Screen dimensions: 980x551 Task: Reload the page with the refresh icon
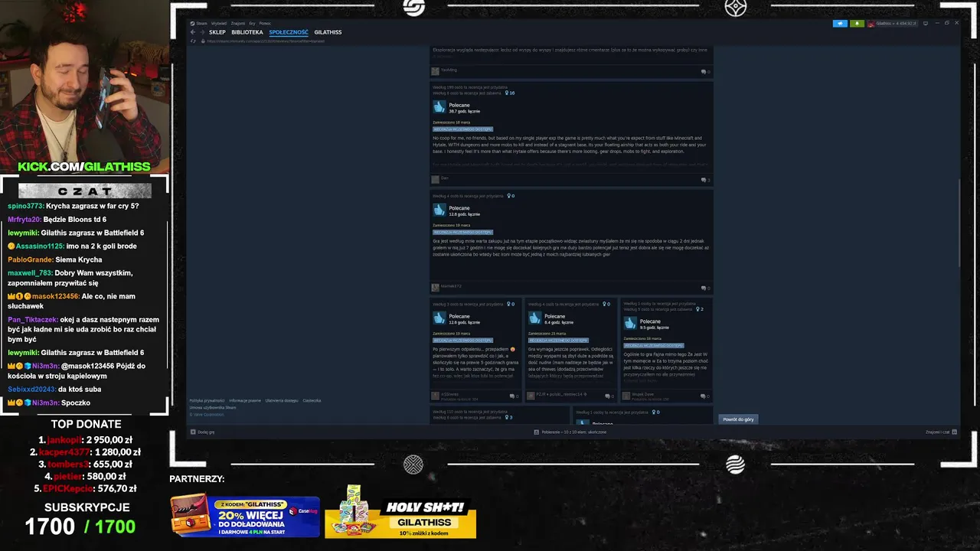[193, 41]
